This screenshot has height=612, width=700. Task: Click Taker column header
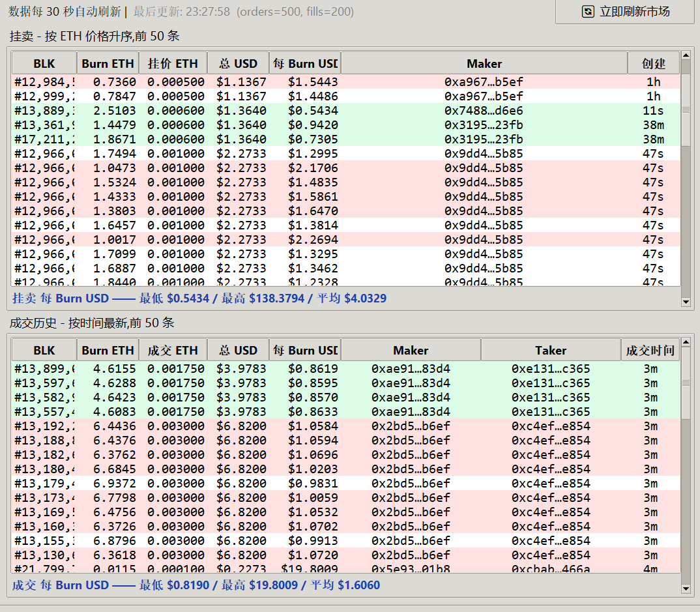point(551,351)
